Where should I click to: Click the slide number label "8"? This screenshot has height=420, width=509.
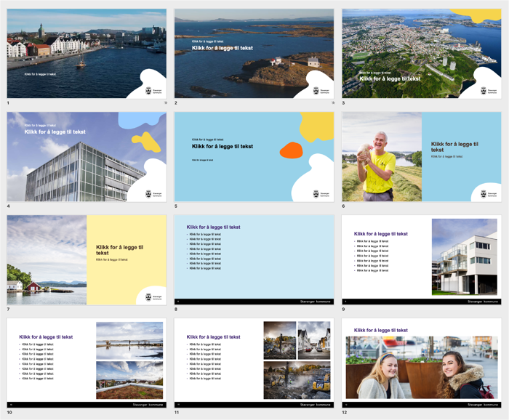176,309
